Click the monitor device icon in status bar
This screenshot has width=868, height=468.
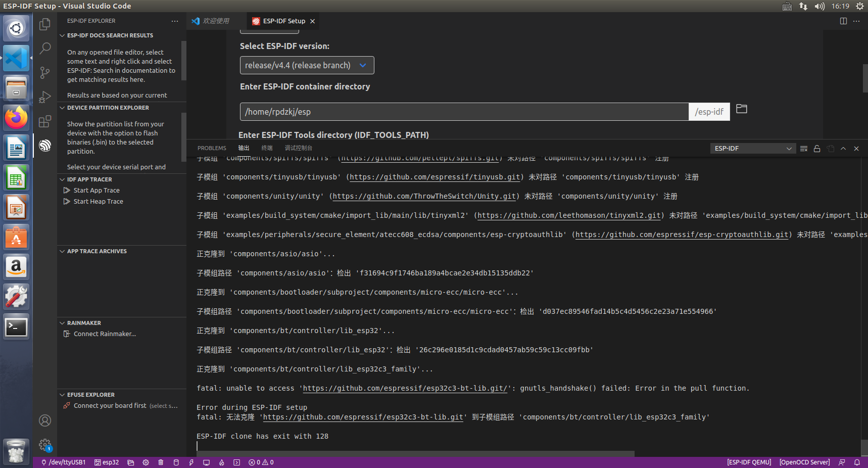(206, 462)
